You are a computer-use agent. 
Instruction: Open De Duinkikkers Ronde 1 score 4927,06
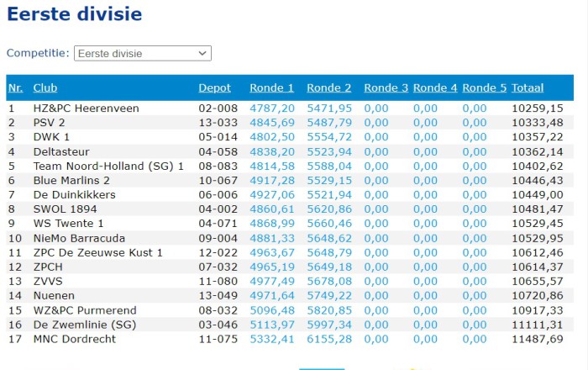(272, 195)
